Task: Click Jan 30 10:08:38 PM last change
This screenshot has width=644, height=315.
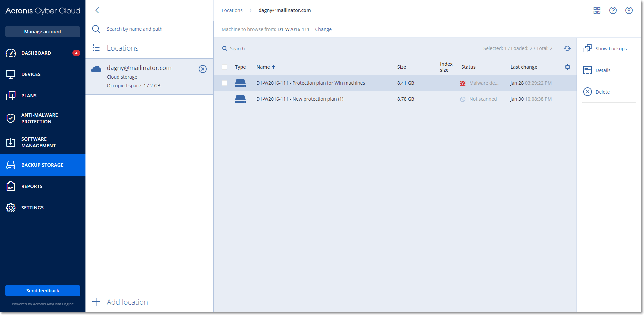Action: [531, 99]
